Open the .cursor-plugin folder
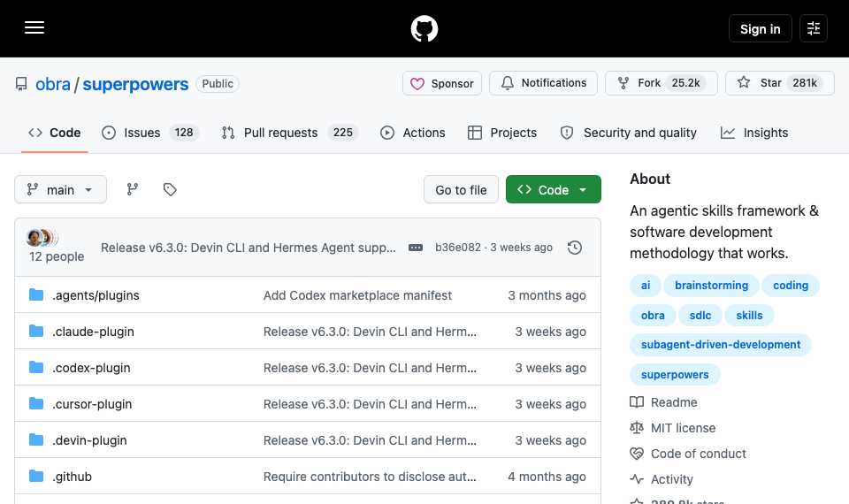Screen dimensions: 849x504 [x=92, y=404]
